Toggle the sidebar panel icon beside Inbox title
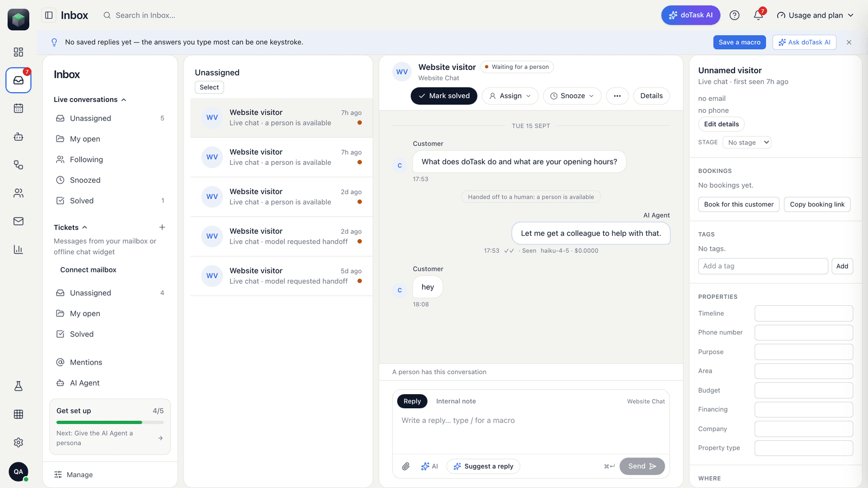 (x=49, y=15)
